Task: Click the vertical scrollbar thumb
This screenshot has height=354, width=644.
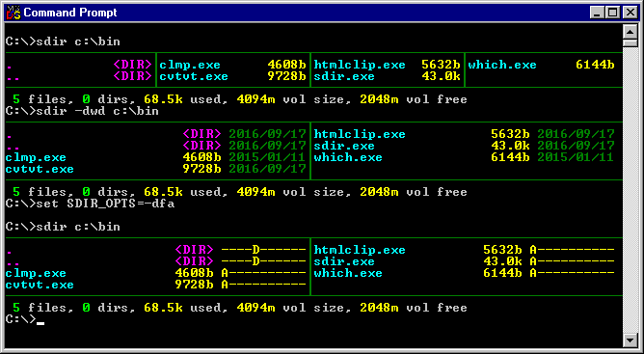Action: [630, 42]
